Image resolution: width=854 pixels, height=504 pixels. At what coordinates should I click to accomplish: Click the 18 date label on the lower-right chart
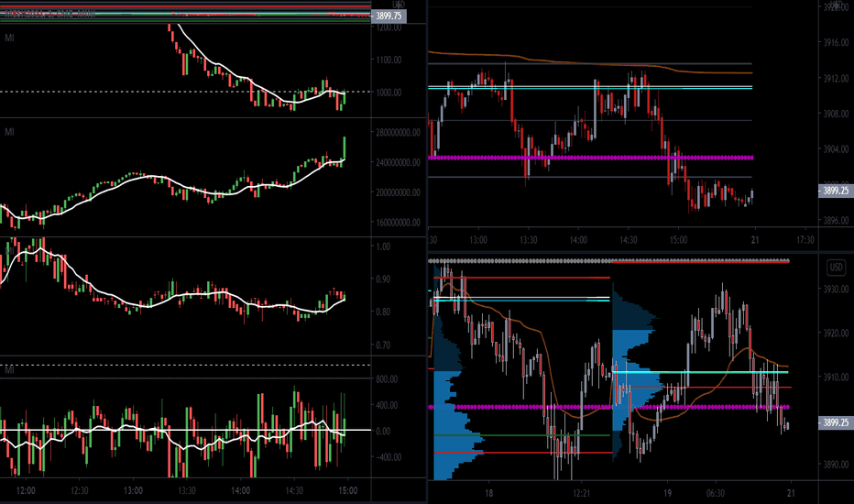click(488, 493)
